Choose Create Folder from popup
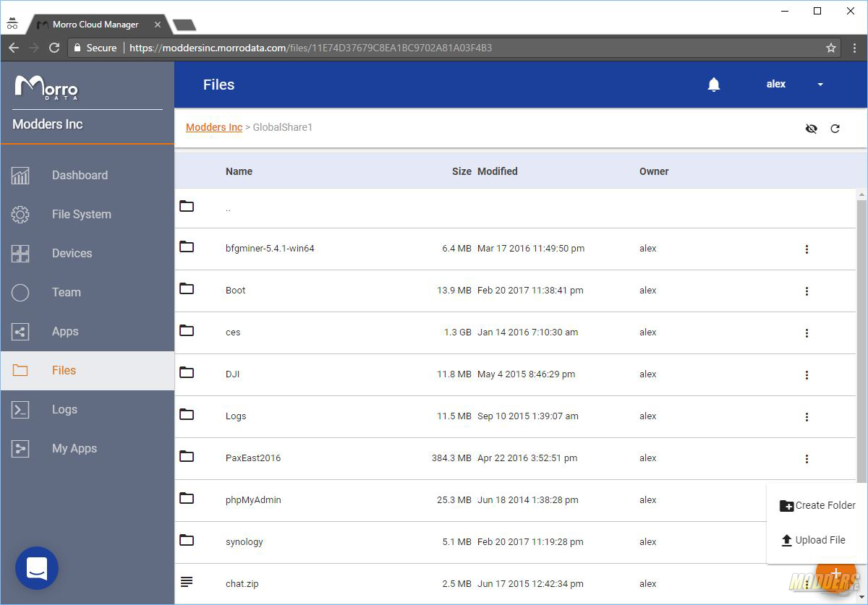The height and width of the screenshot is (605, 868). [x=817, y=505]
